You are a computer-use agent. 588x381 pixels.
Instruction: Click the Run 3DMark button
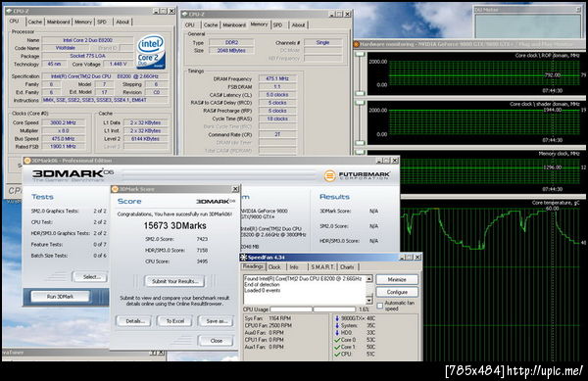coord(60,297)
